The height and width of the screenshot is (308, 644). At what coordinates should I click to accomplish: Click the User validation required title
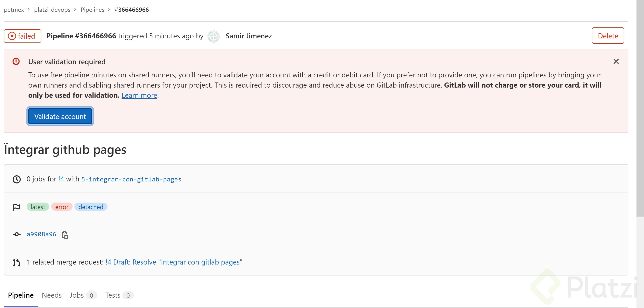coord(67,62)
